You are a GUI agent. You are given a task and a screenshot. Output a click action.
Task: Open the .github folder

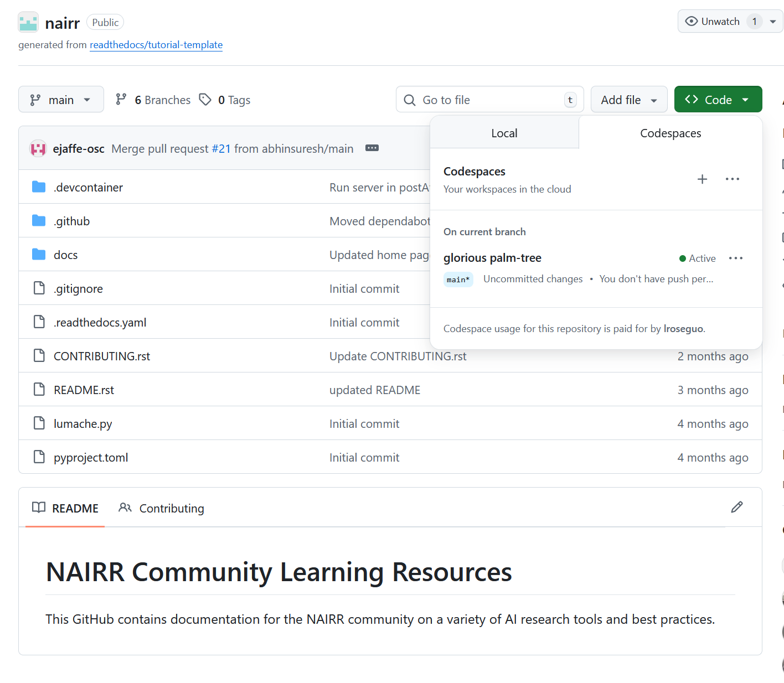click(x=72, y=221)
